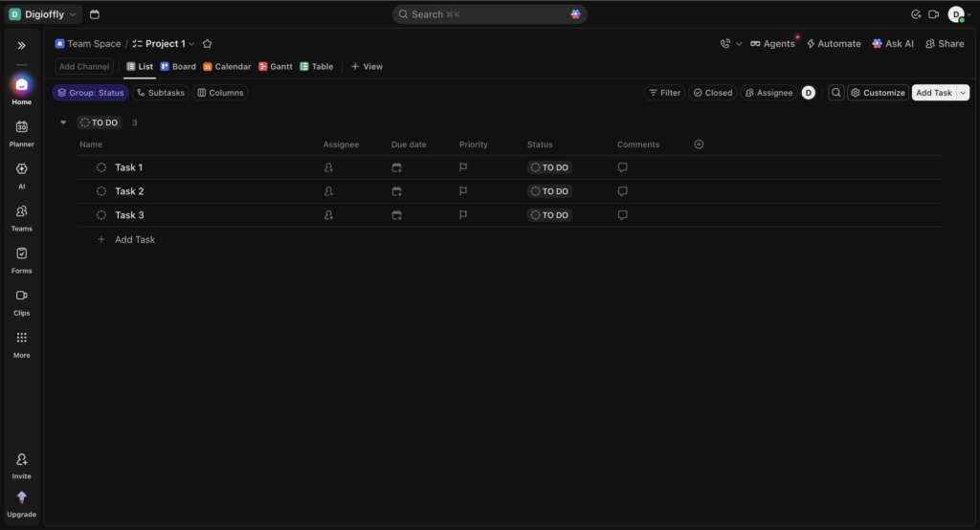
Task: Switch to the Calendar view tab
Action: pyautogui.click(x=227, y=66)
